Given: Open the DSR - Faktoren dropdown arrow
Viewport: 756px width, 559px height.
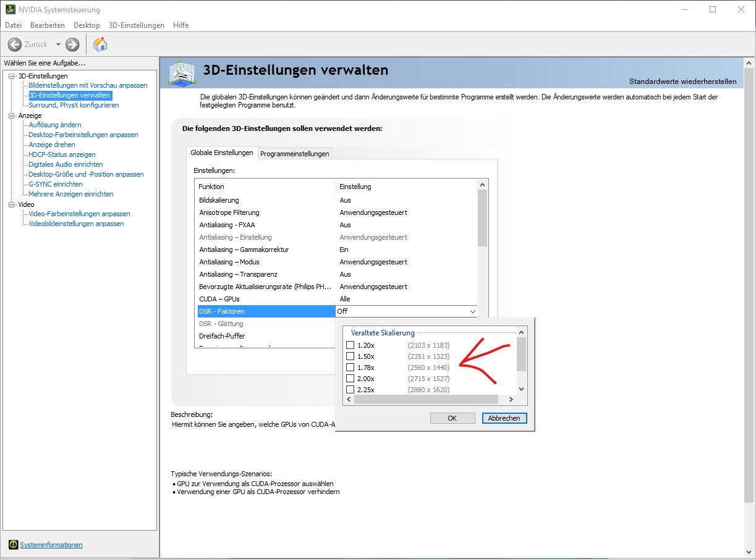Looking at the screenshot, I should coord(473,311).
